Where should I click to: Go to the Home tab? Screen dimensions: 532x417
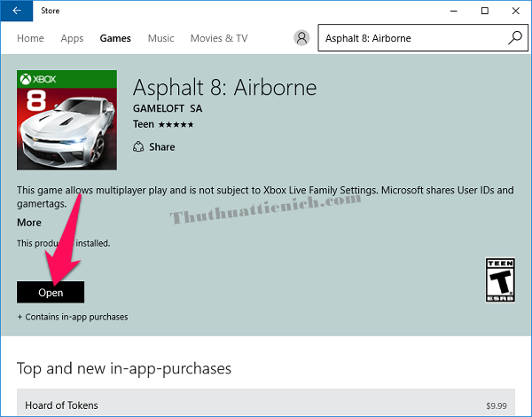(30, 38)
